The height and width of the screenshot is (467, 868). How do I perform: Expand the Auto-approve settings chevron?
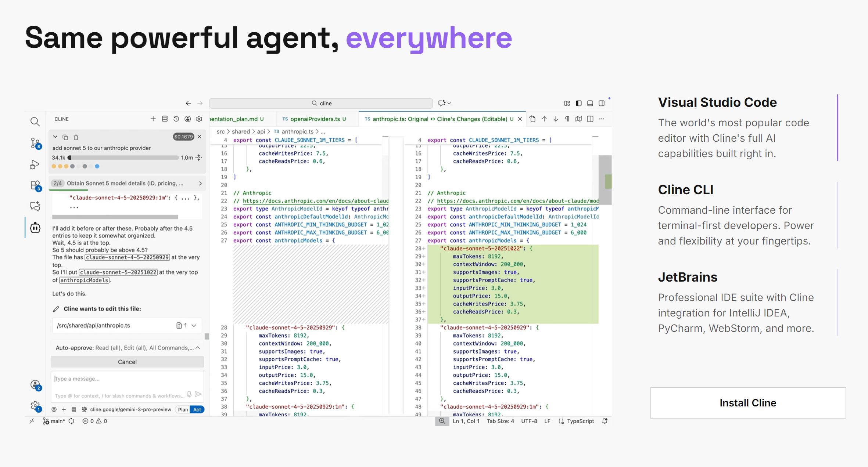(x=198, y=348)
